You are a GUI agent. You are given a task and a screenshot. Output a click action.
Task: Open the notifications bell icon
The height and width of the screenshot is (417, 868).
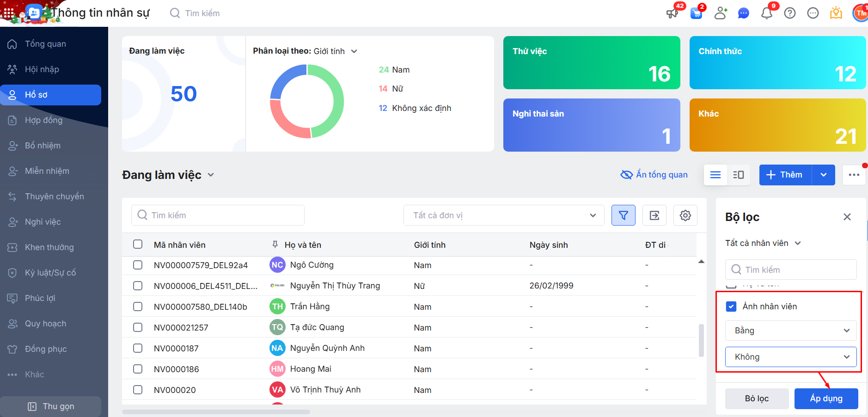pyautogui.click(x=766, y=13)
